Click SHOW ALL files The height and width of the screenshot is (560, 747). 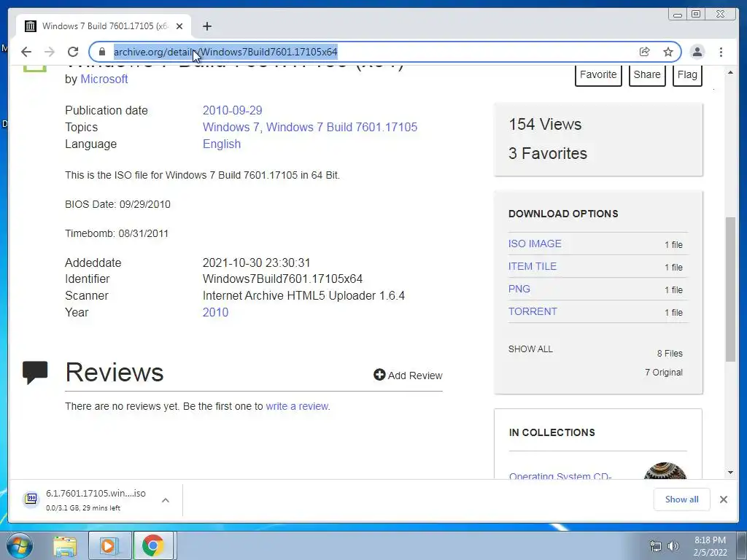click(530, 349)
